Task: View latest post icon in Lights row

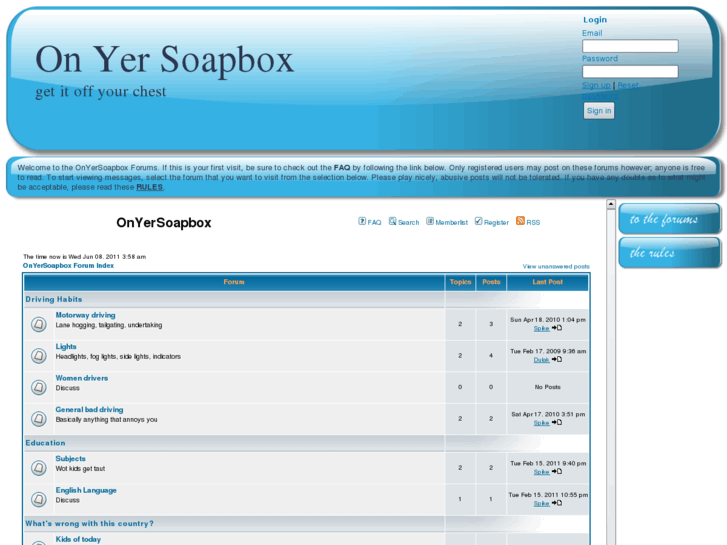Action: tap(557, 359)
